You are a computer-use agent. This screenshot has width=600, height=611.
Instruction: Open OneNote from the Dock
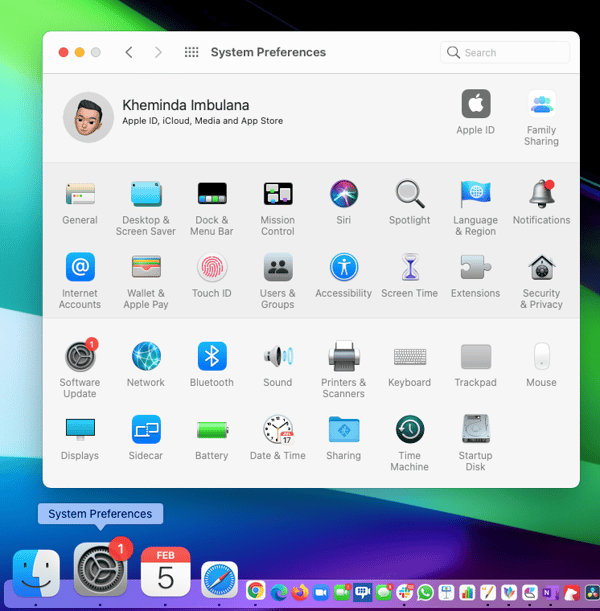pyautogui.click(x=551, y=593)
